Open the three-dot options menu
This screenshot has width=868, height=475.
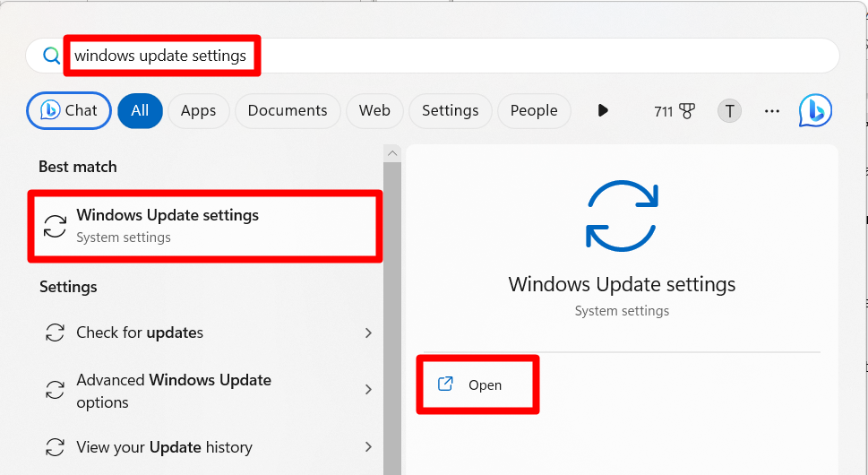(x=771, y=111)
